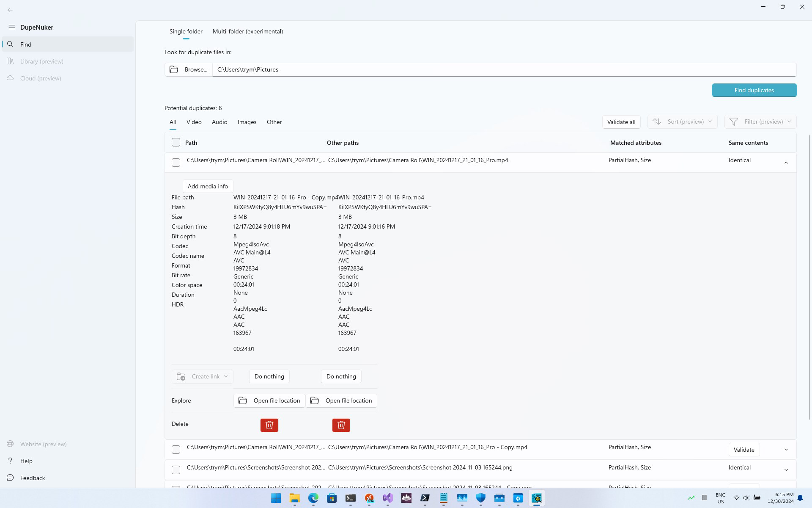Filter results by Images tab
This screenshot has width=812, height=508.
[247, 122]
